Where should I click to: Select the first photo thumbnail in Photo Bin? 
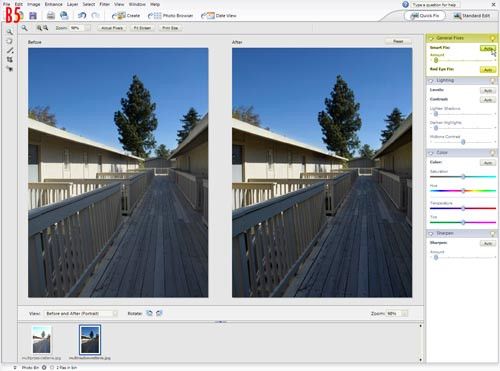tap(42, 340)
